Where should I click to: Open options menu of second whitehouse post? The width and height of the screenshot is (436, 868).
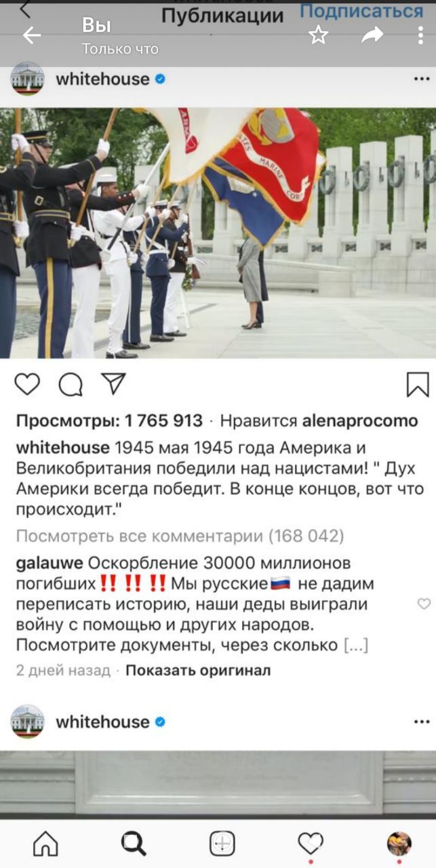422,722
